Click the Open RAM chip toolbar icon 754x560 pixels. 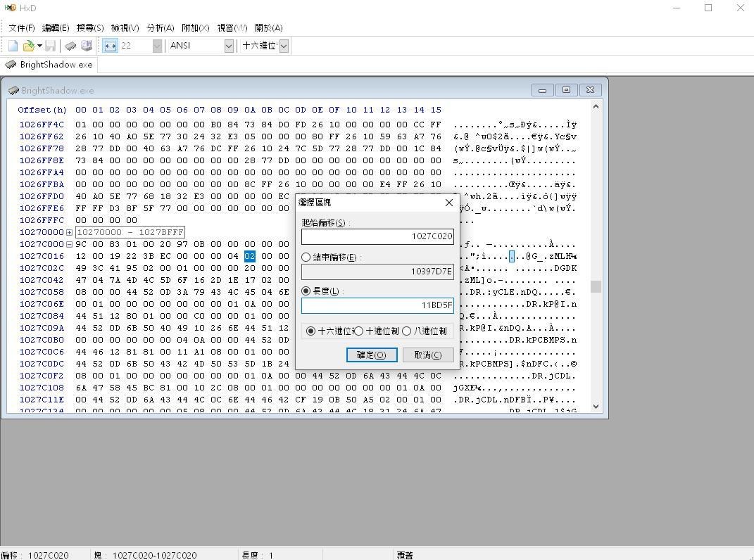(70, 46)
